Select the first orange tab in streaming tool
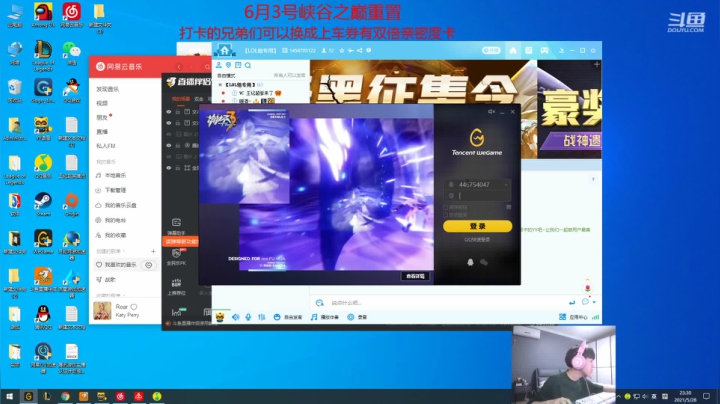 (x=180, y=99)
